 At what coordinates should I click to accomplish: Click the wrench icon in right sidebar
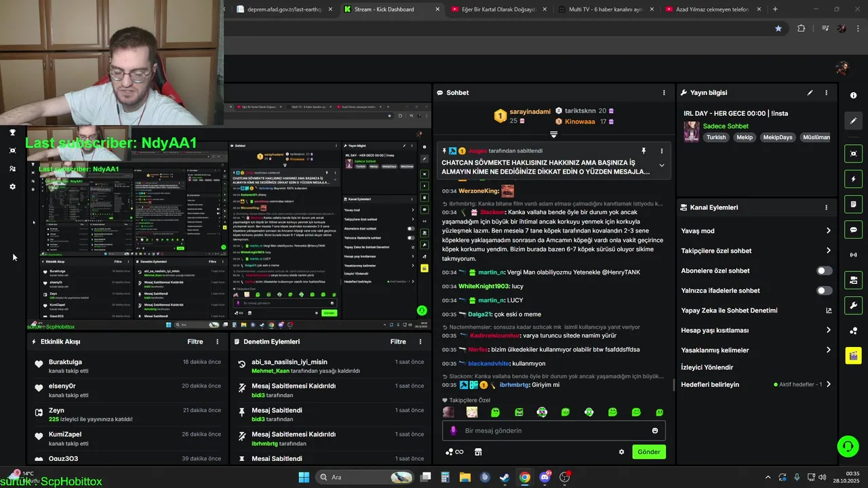(x=854, y=305)
